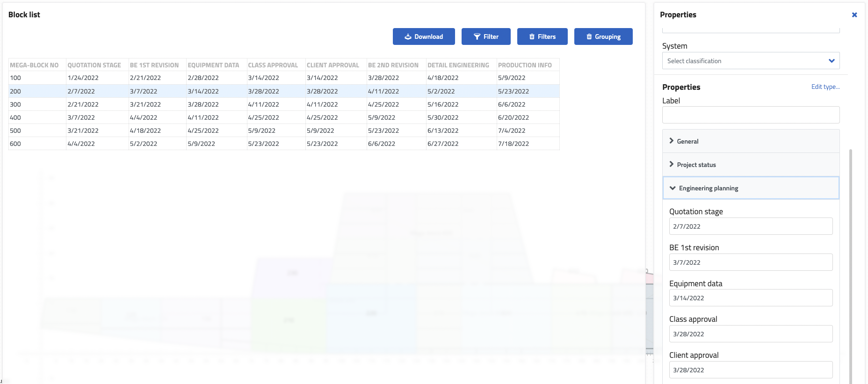The width and height of the screenshot is (868, 384).
Task: Click the Filters clear button
Action: point(542,36)
